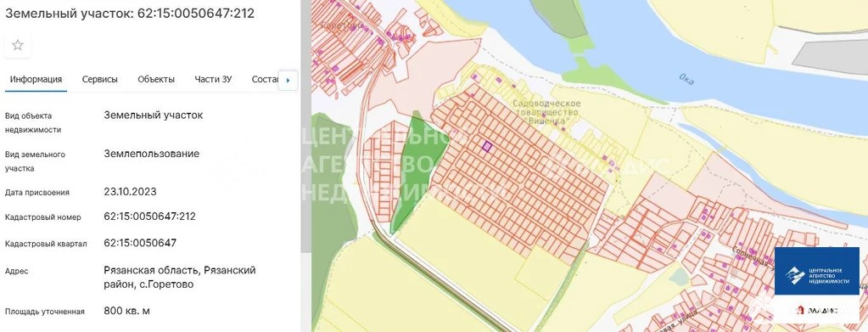
Task: Click the 800 кв. м area value
Action: click(x=126, y=311)
